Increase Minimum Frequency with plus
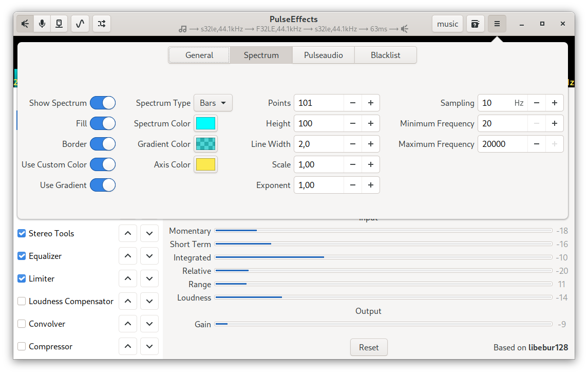Screen dimensions: 588x374 click(554, 123)
